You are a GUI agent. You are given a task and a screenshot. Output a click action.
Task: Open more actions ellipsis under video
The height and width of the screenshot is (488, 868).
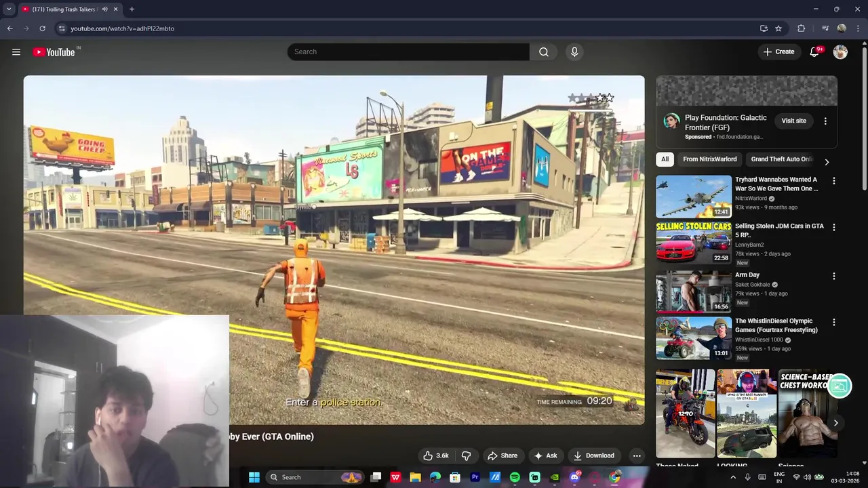tap(637, 456)
